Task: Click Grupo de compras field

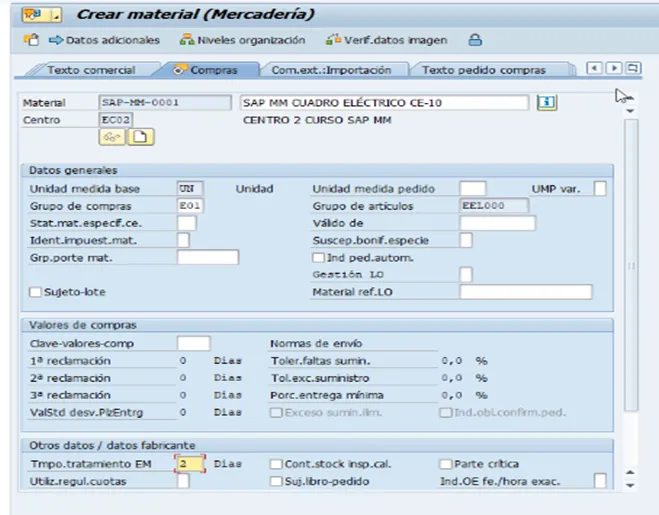Action: 190,206
